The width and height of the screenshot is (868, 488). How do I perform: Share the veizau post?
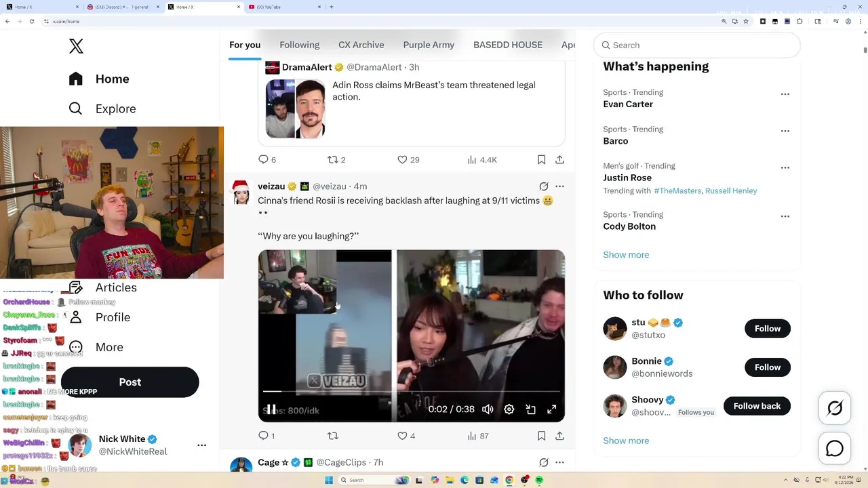tap(559, 436)
